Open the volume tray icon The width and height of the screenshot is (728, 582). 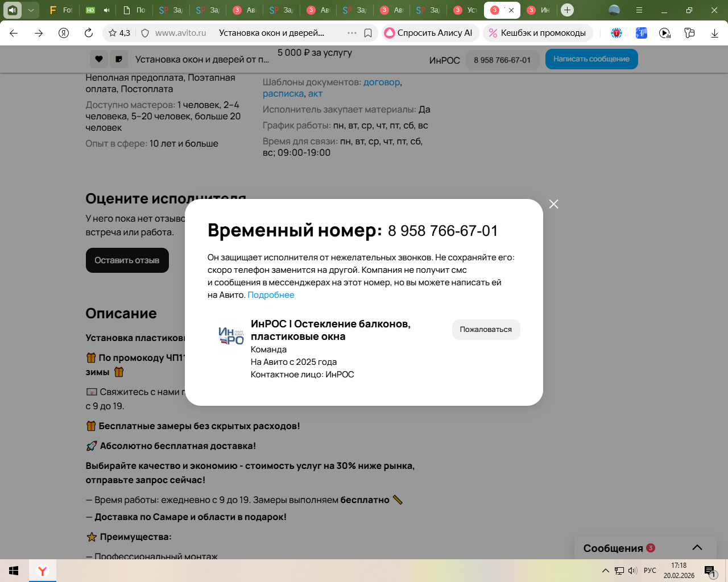click(632, 571)
